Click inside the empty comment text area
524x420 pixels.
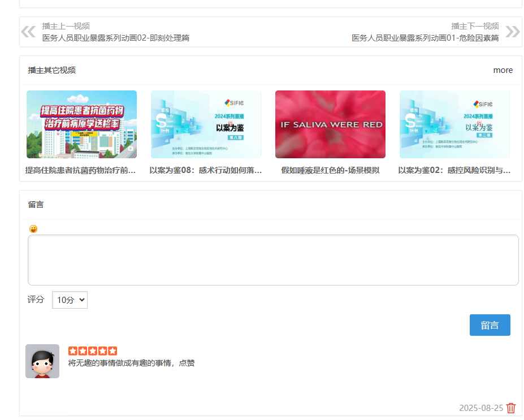273,260
